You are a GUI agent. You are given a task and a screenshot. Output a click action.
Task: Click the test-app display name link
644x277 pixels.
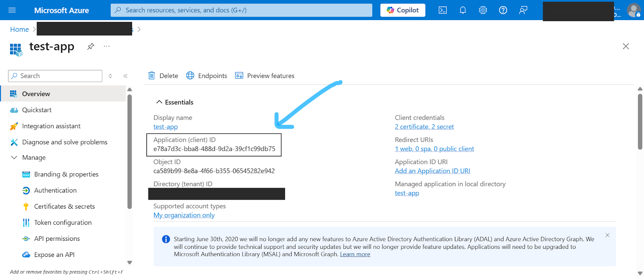pos(165,127)
